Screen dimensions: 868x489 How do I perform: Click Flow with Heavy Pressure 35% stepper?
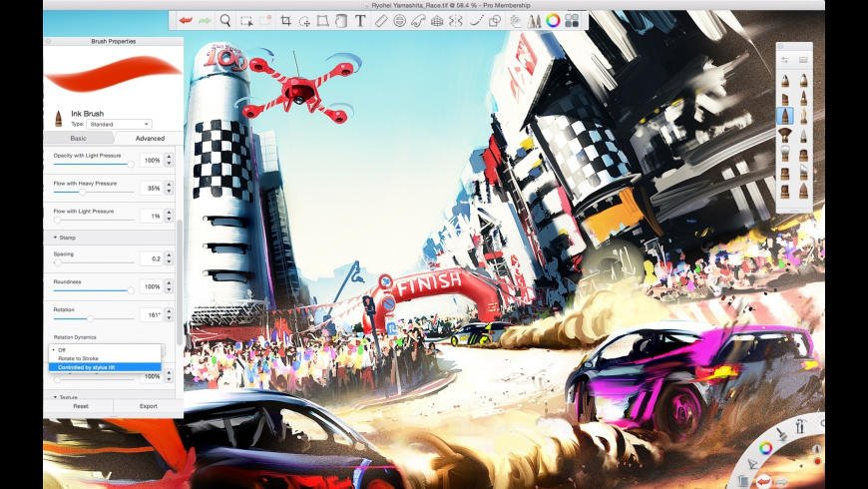click(169, 189)
